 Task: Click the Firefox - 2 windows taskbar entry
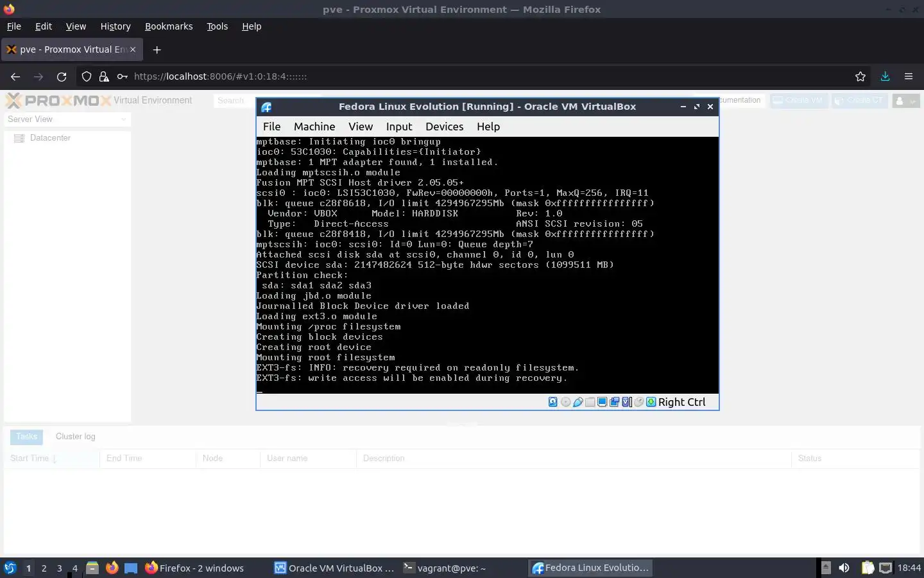tap(194, 568)
